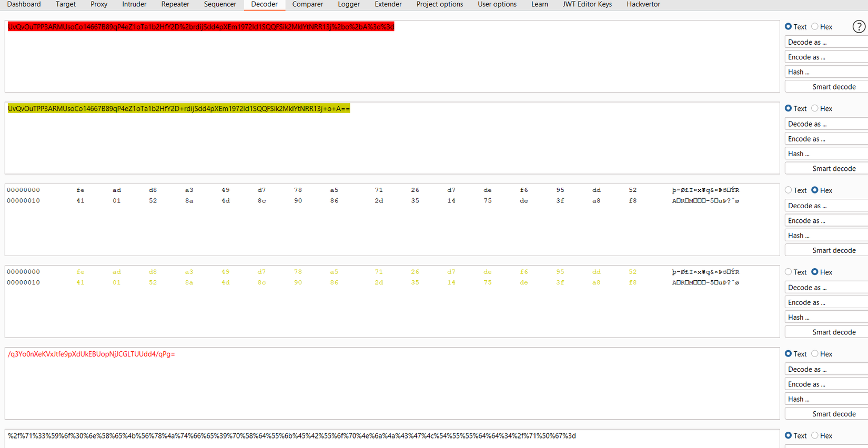Go to Project options tab

[440, 4]
